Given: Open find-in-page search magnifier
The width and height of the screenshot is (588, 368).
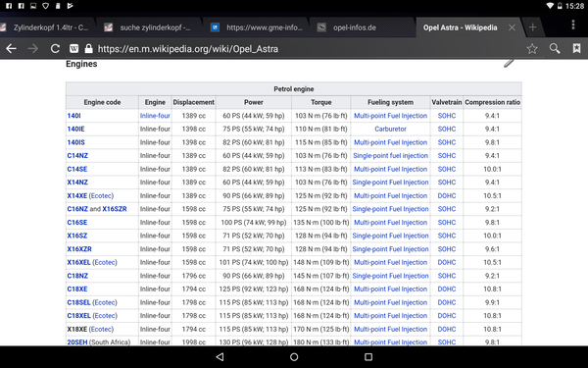Looking at the screenshot, I should coord(555,48).
